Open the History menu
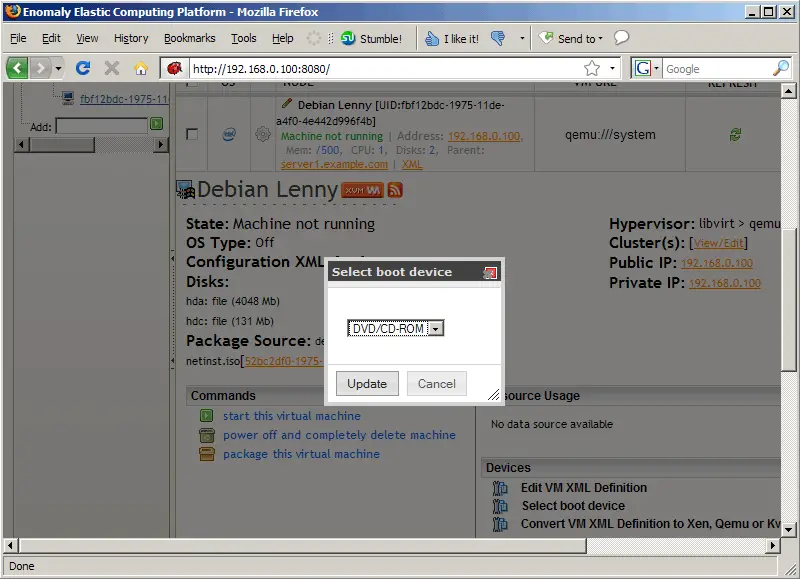Image resolution: width=800 pixels, height=579 pixels. [131, 38]
